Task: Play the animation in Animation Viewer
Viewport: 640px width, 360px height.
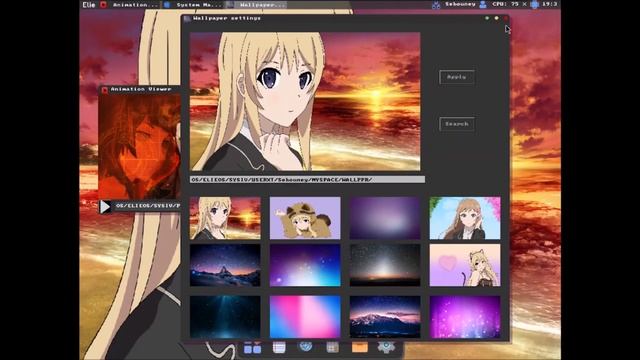Action: [x=105, y=207]
